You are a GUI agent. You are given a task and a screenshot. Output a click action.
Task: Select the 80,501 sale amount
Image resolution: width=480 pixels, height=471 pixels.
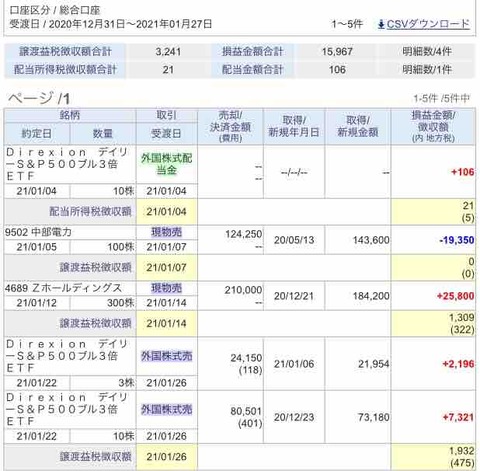coord(246,411)
